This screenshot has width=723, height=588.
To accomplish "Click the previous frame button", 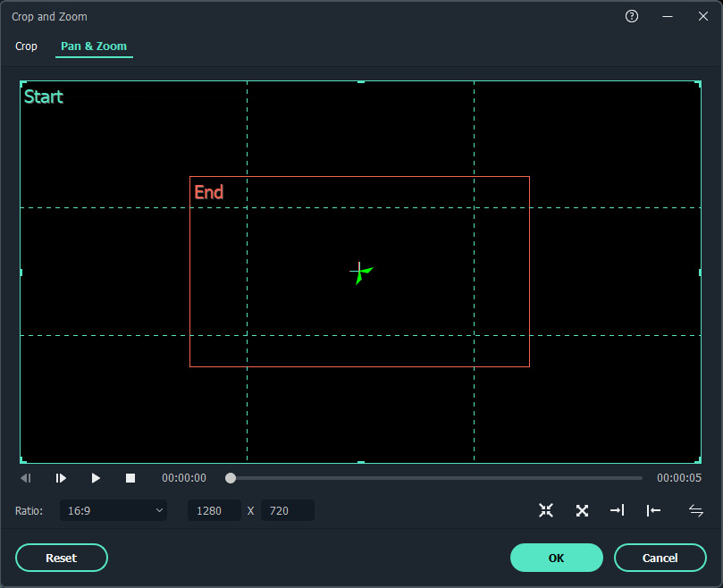I will click(26, 478).
